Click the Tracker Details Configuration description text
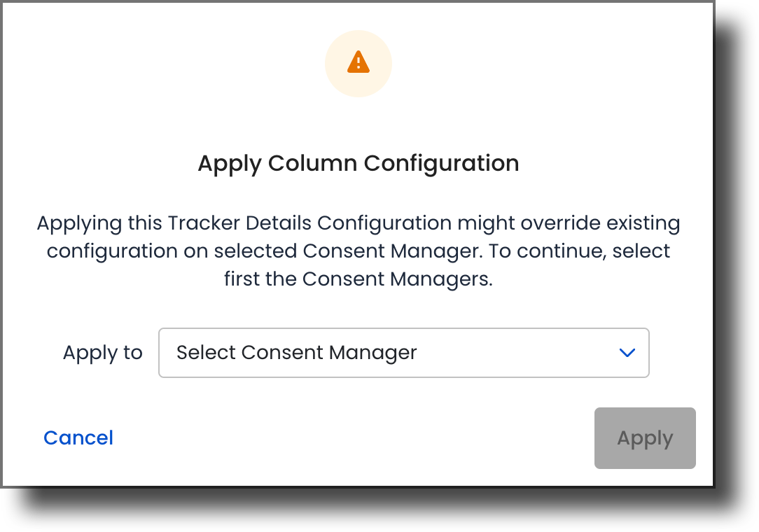759x532 pixels. 358,251
